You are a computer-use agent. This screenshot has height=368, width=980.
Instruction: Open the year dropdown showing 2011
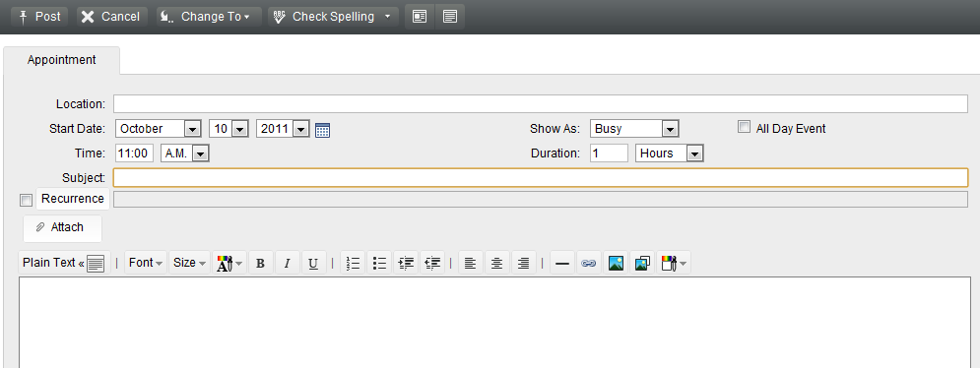click(x=283, y=129)
